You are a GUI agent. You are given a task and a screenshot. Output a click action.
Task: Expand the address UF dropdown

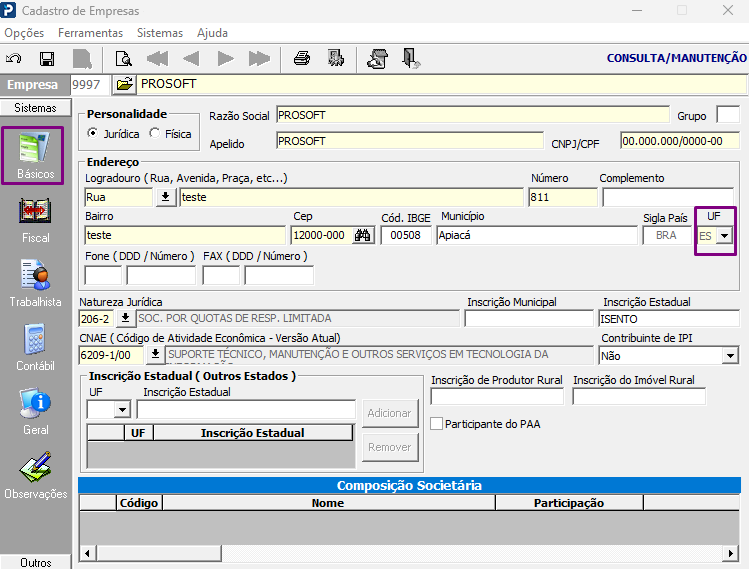pyautogui.click(x=725, y=236)
